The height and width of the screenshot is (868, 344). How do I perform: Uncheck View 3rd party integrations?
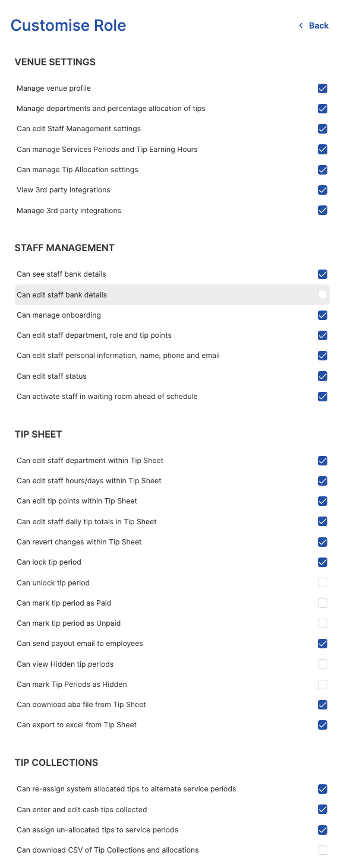323,190
